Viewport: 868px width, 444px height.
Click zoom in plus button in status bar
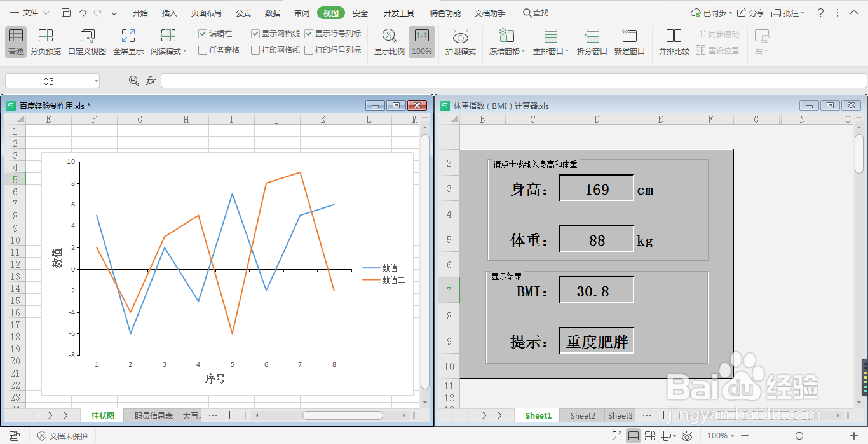[854, 436]
